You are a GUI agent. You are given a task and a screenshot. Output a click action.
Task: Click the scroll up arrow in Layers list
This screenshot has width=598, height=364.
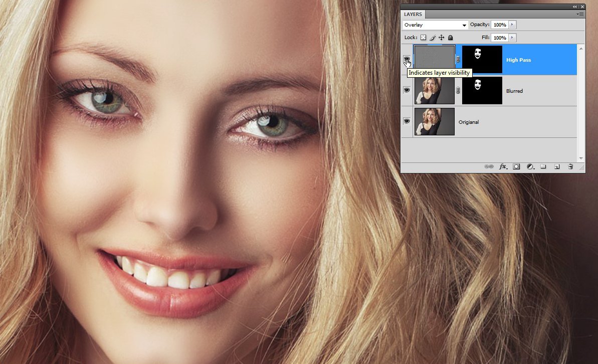tap(581, 49)
